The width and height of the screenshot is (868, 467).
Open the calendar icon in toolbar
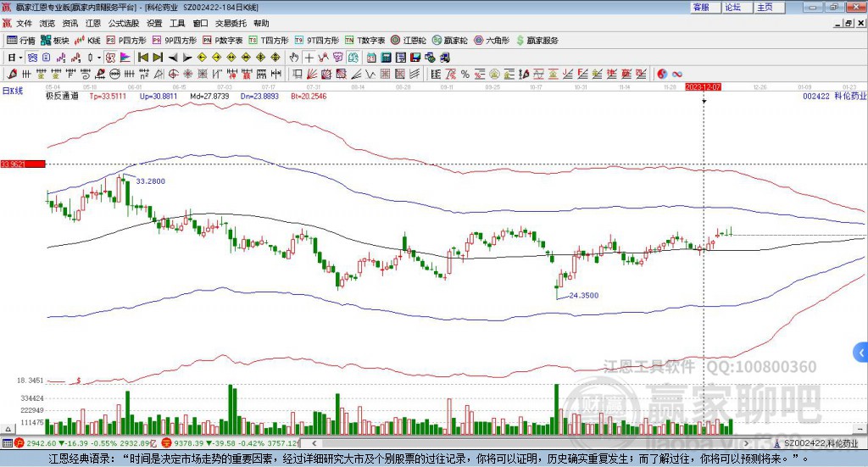(371, 58)
